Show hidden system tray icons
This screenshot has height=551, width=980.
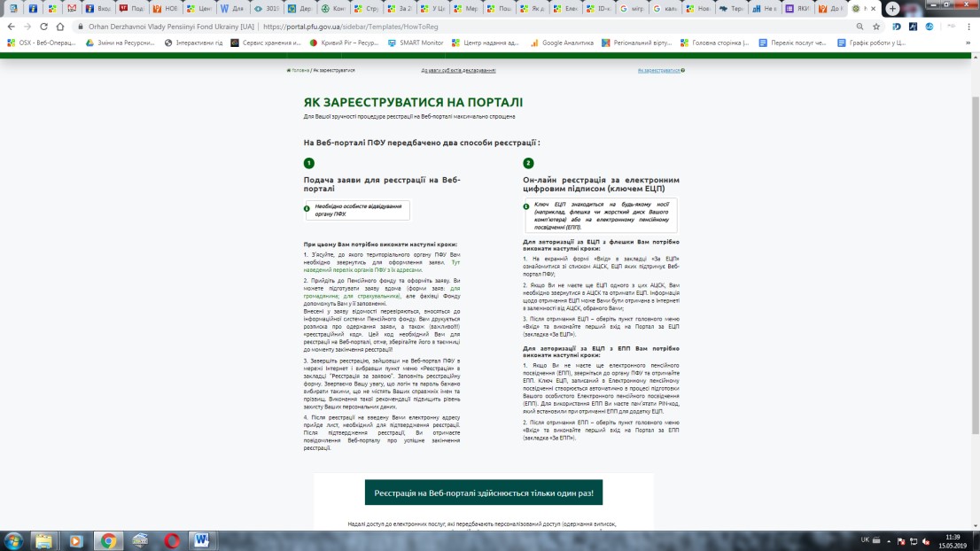coord(888,541)
